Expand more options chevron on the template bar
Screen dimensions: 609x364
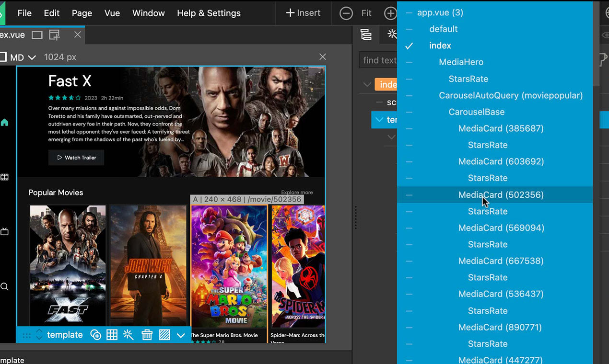181,335
